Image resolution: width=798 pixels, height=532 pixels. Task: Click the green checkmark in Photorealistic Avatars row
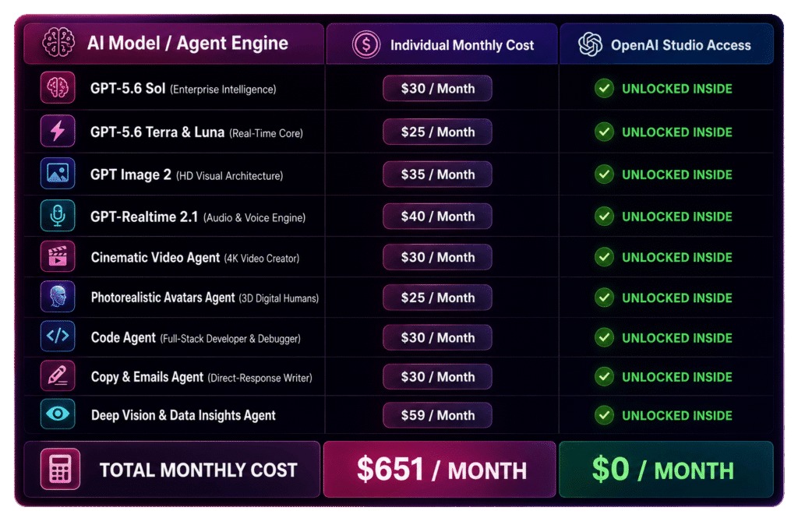coord(604,298)
